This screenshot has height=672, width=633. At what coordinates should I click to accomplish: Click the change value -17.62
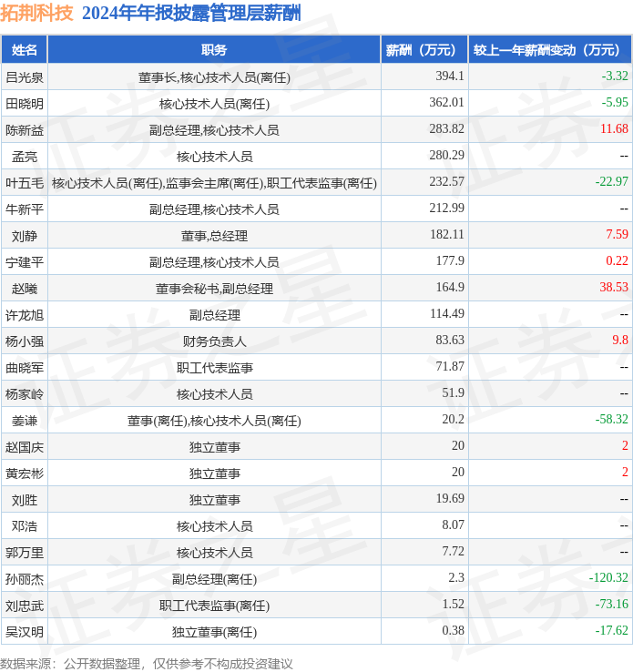(x=611, y=630)
